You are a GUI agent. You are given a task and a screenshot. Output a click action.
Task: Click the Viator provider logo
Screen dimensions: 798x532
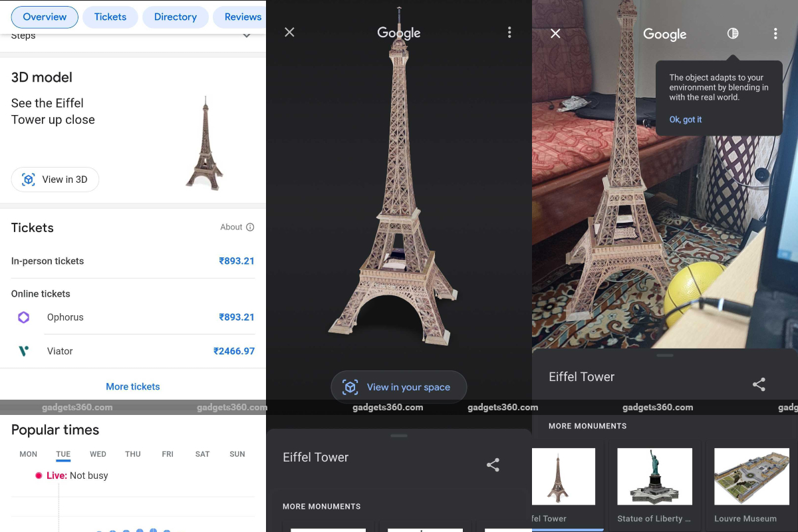(x=24, y=351)
